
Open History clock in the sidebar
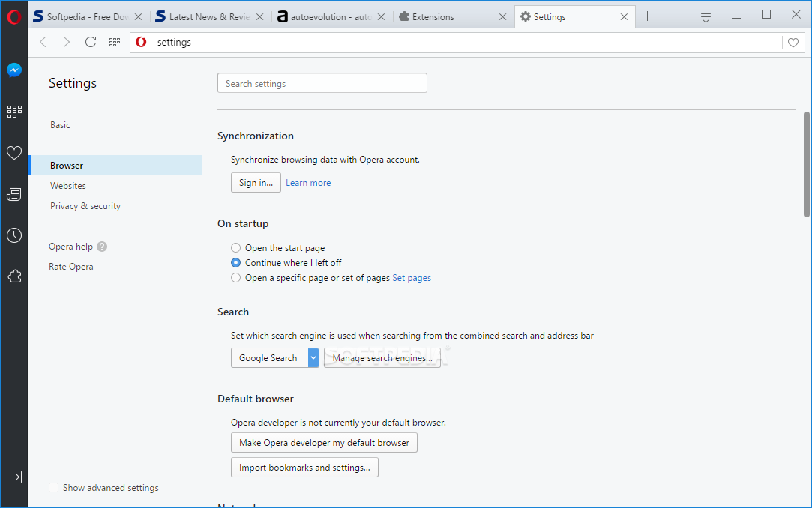(x=14, y=235)
